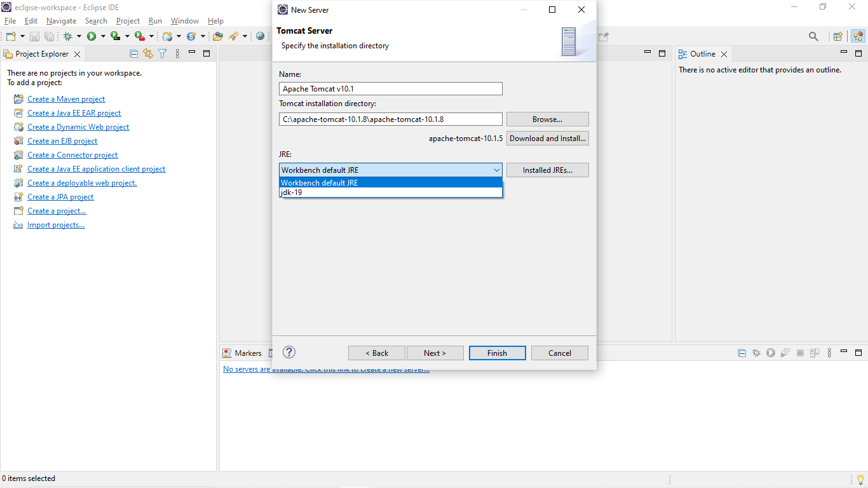Click the Search flashlight toolbar icon
The image size is (868, 488).
tap(233, 36)
